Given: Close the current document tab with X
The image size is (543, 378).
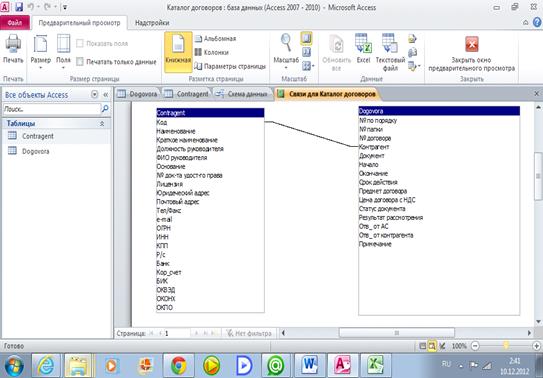Looking at the screenshot, I should point(536,93).
